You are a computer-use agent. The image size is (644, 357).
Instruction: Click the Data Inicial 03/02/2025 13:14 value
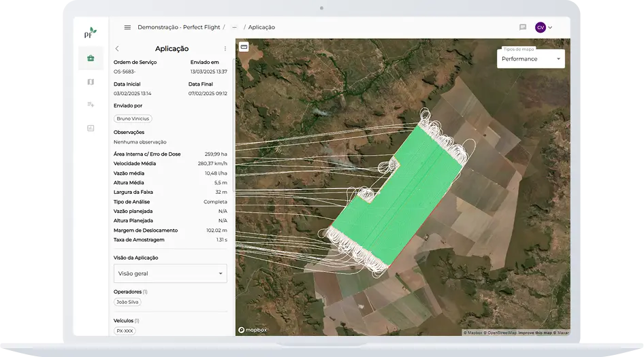[132, 94]
